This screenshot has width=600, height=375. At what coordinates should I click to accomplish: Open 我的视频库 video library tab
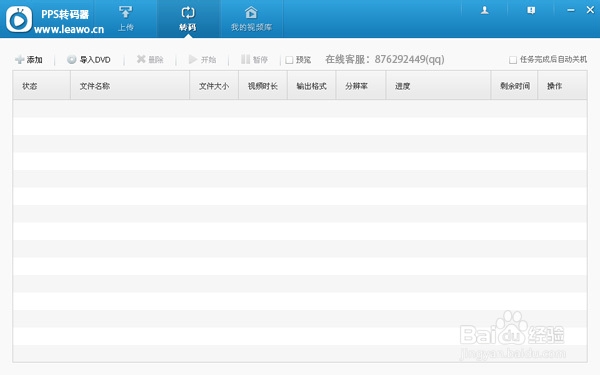click(x=251, y=19)
